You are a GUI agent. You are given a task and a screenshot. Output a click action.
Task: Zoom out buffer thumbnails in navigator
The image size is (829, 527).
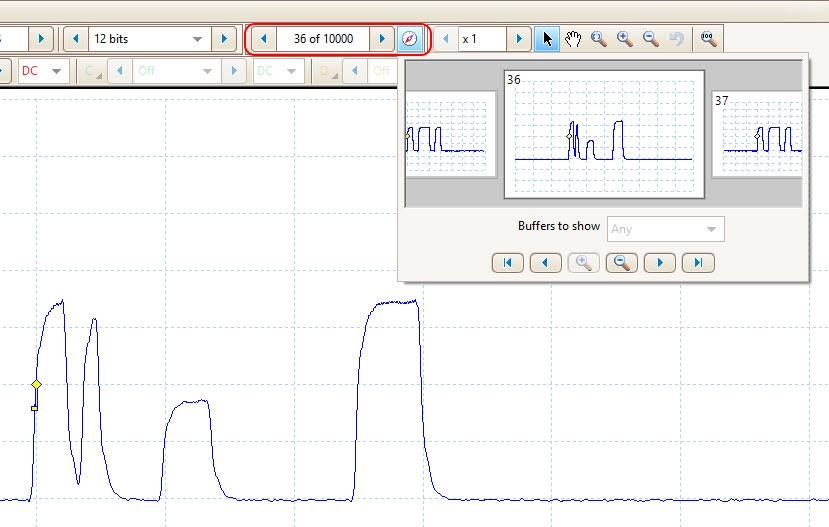pos(621,263)
